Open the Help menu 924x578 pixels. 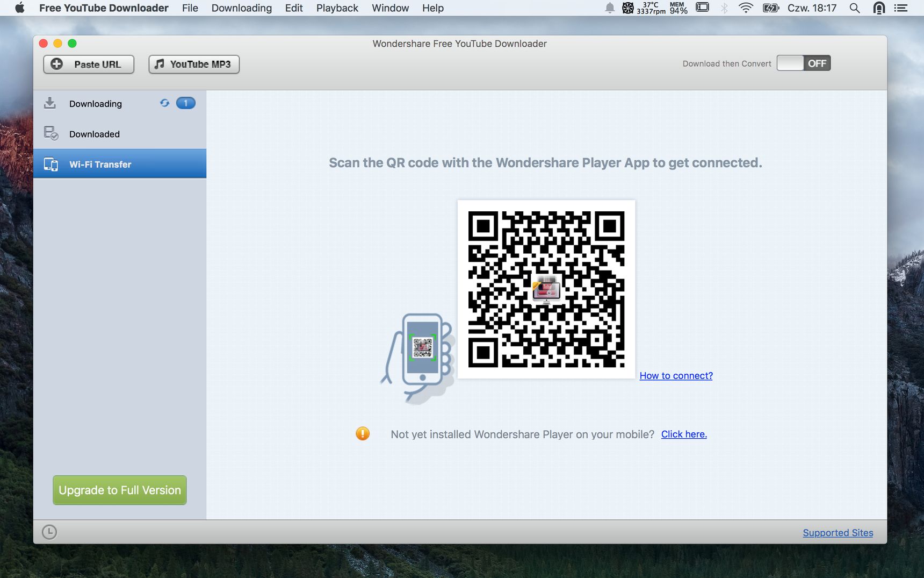433,8
